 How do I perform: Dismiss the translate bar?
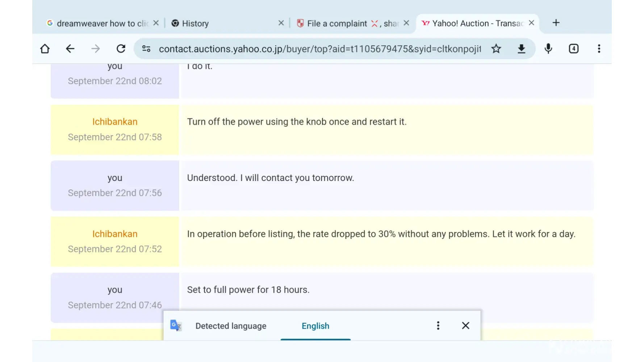[x=466, y=326]
